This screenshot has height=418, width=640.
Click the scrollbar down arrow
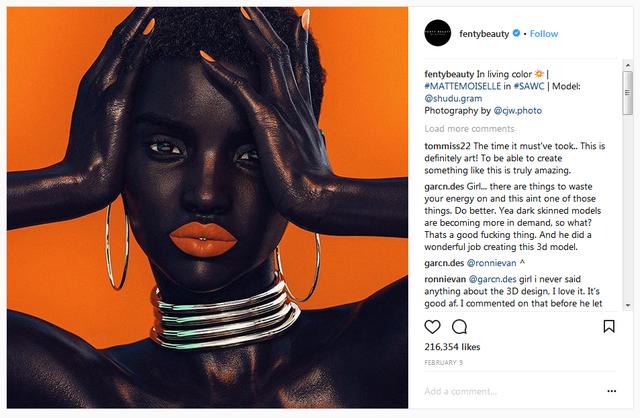[627, 305]
